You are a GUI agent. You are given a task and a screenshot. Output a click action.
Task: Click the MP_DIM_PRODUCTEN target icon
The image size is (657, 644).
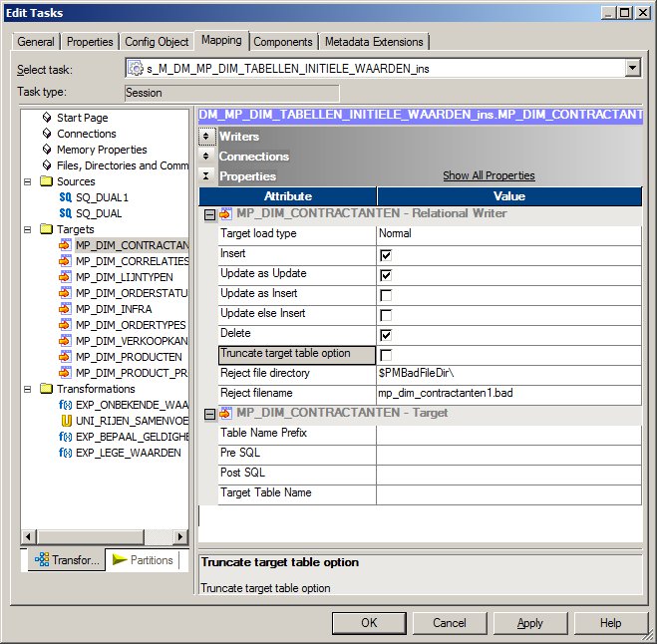coord(66,357)
